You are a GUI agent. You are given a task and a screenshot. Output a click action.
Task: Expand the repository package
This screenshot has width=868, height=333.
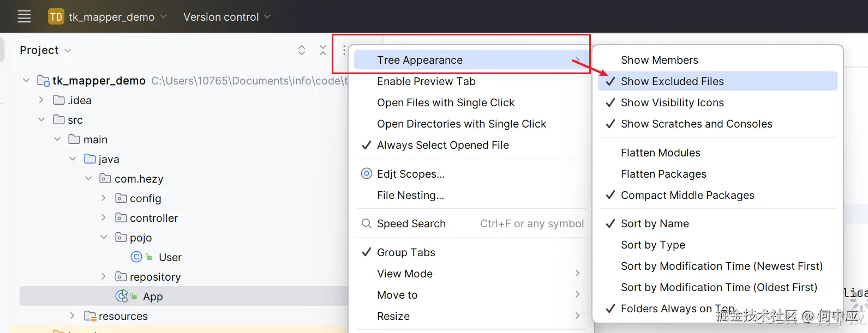tap(104, 277)
